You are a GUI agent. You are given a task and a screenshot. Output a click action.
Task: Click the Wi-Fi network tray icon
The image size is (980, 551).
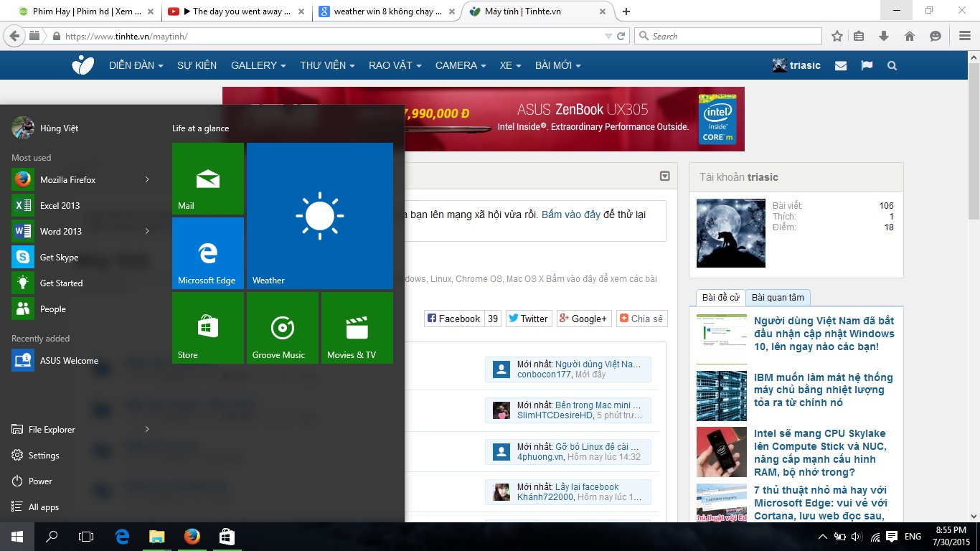click(875, 537)
